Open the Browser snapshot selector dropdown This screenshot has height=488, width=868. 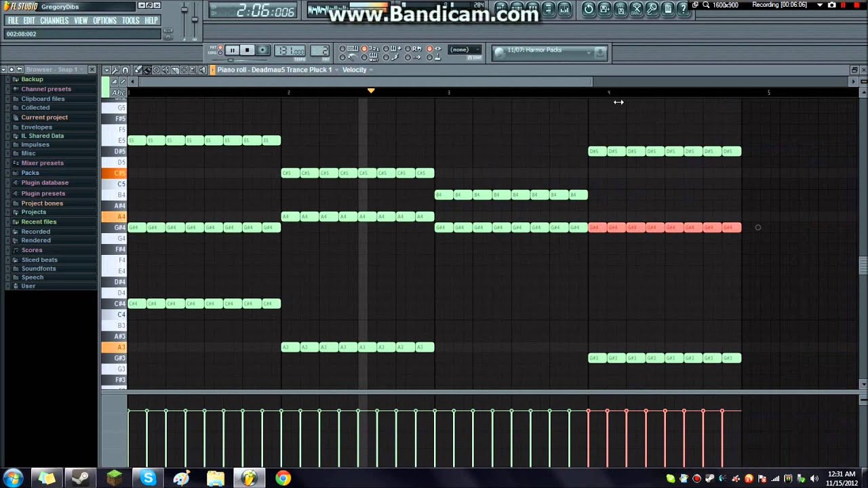[55, 70]
